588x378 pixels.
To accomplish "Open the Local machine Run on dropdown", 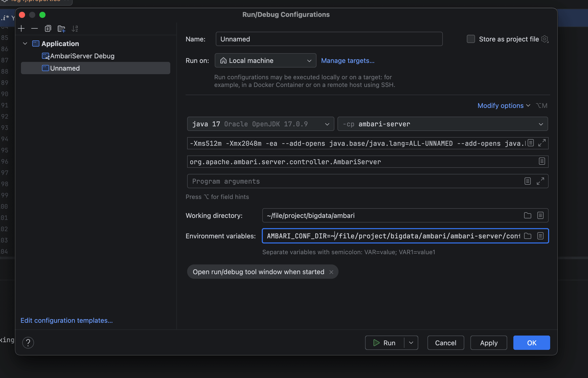I will pos(265,61).
